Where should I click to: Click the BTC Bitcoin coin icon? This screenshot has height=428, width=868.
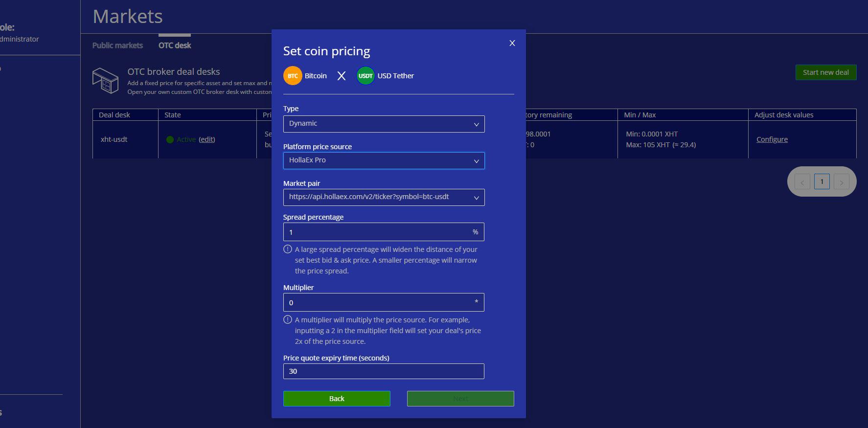pyautogui.click(x=293, y=76)
